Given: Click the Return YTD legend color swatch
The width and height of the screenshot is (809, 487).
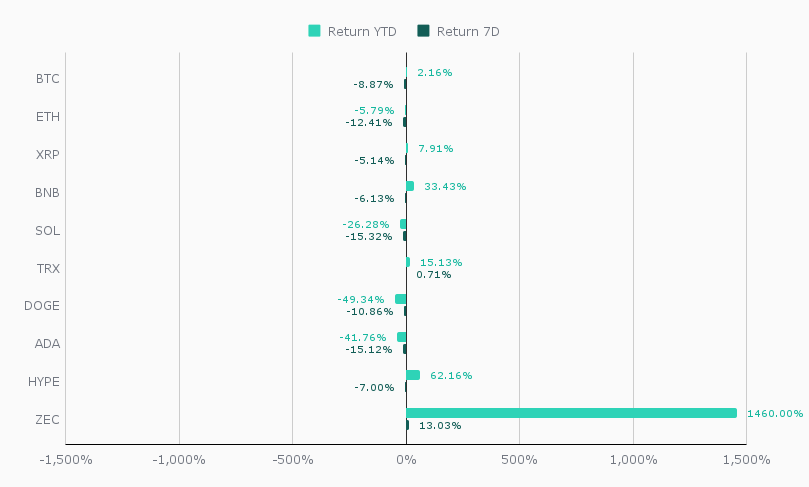Looking at the screenshot, I should (x=314, y=32).
